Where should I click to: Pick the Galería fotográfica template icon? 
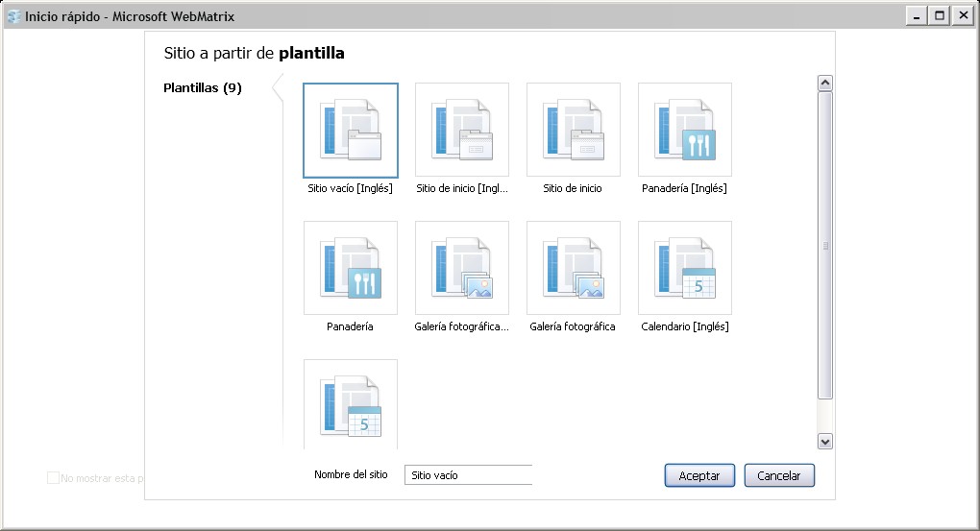pos(574,268)
